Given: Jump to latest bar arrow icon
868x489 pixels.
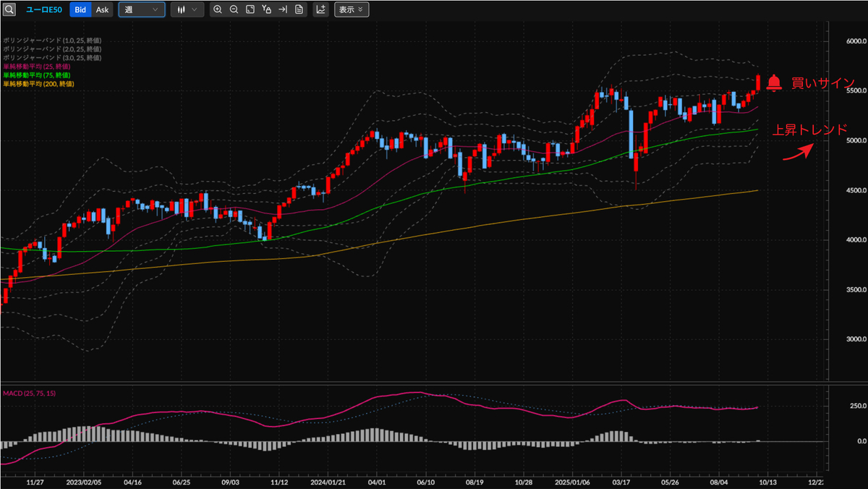Looking at the screenshot, I should pos(283,9).
